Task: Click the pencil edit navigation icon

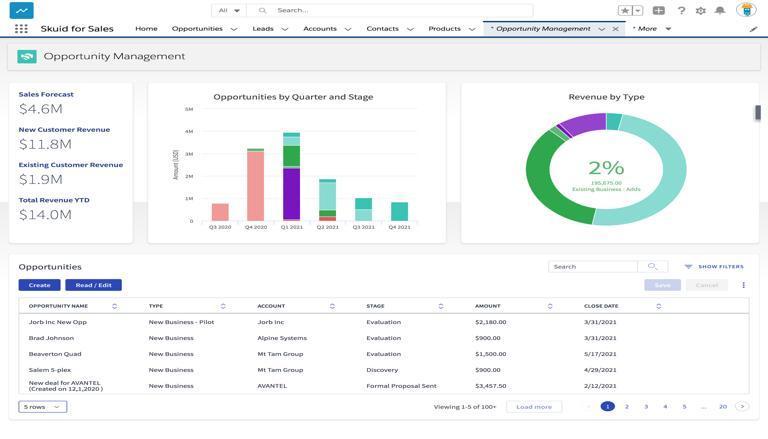Action: click(x=753, y=29)
